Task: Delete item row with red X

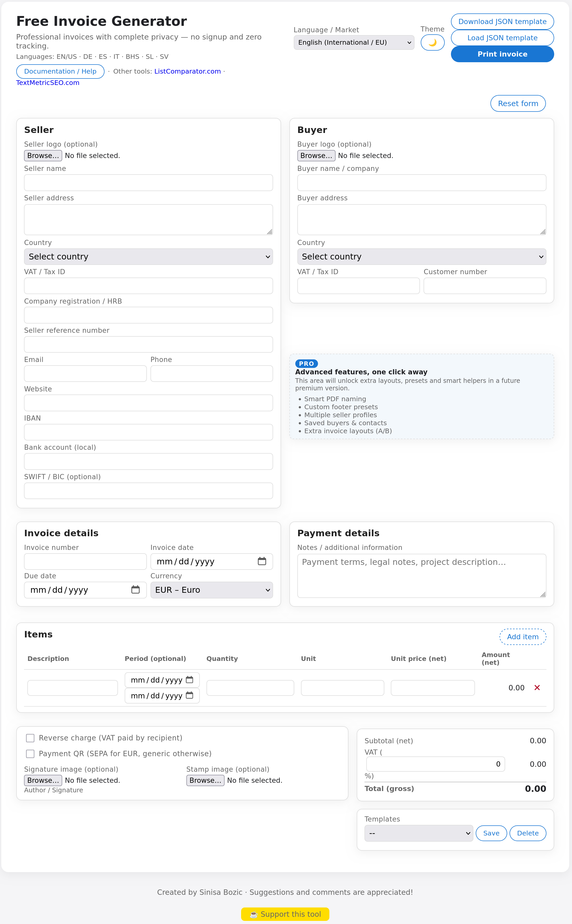Action: click(x=537, y=688)
